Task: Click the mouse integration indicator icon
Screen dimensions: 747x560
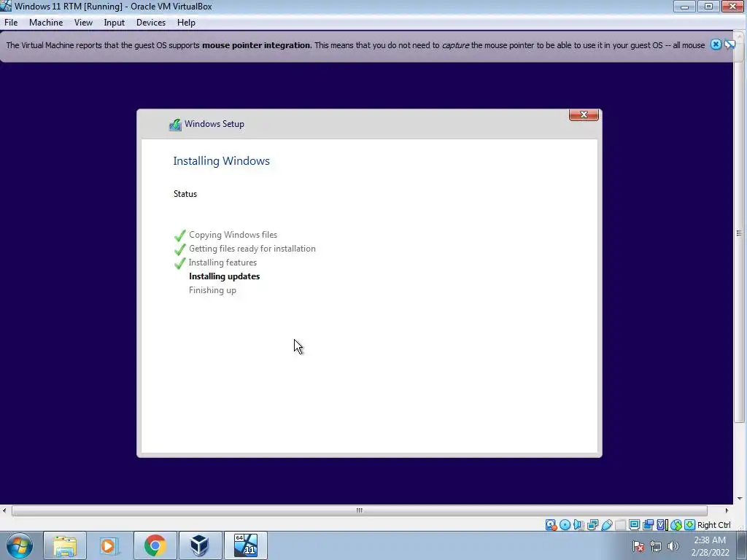Action: tap(676, 525)
